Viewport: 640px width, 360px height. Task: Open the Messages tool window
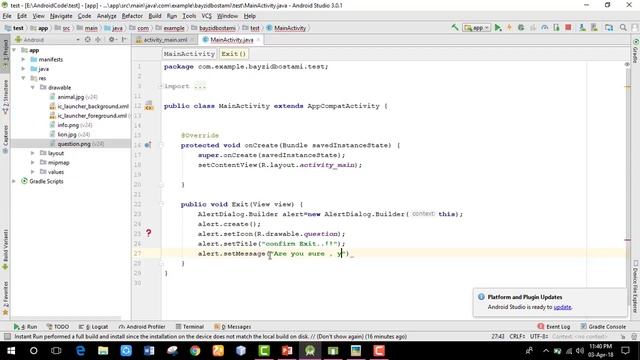coord(232,327)
